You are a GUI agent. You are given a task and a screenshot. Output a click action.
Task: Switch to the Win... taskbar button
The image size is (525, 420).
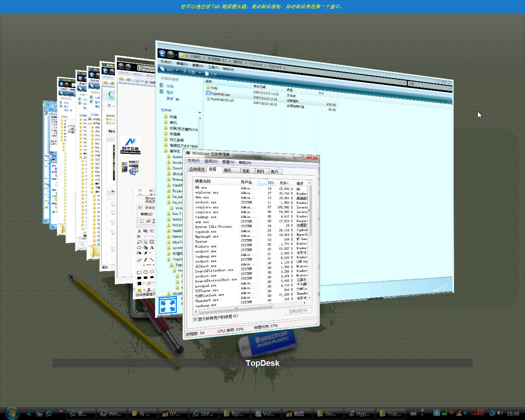(111, 413)
